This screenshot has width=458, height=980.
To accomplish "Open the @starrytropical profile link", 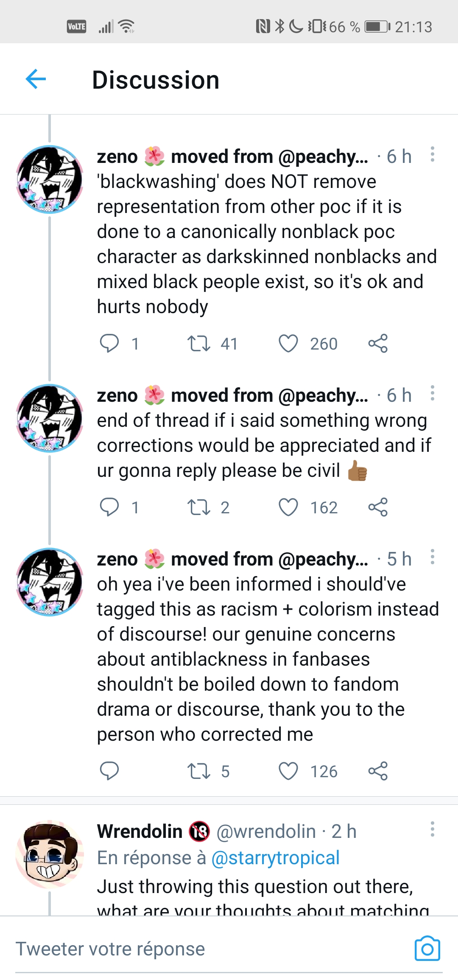I will [275, 858].
